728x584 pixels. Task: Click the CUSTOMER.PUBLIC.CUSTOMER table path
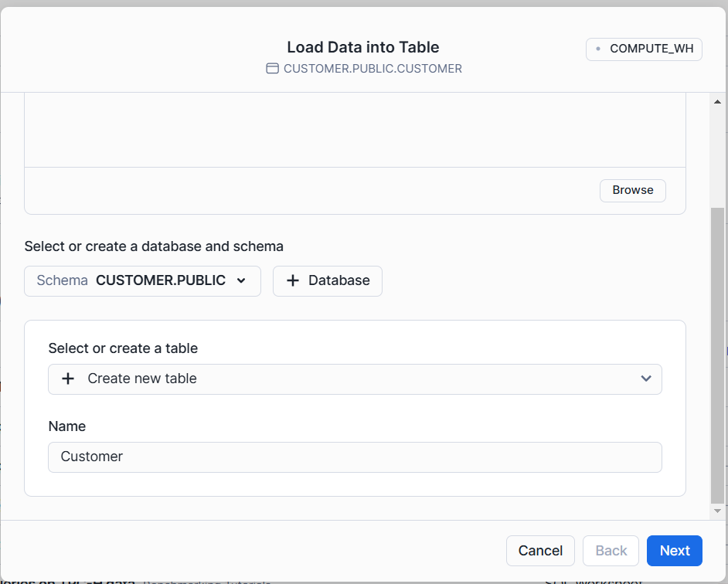pos(373,69)
